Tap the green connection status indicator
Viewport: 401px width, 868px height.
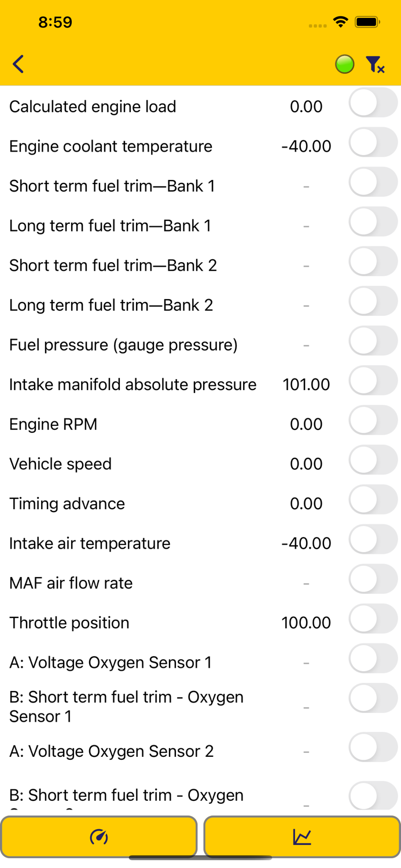pyautogui.click(x=344, y=64)
